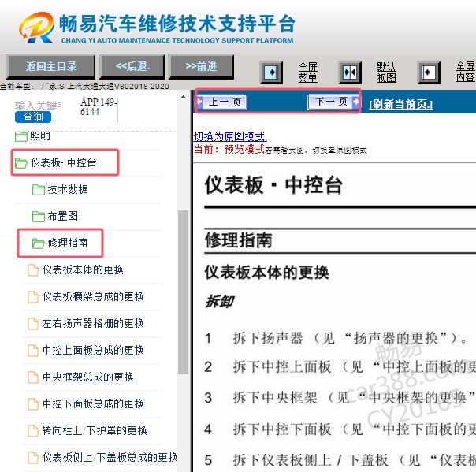Click the full-screen menu layout icon
This screenshot has height=472, width=476.
(x=271, y=72)
